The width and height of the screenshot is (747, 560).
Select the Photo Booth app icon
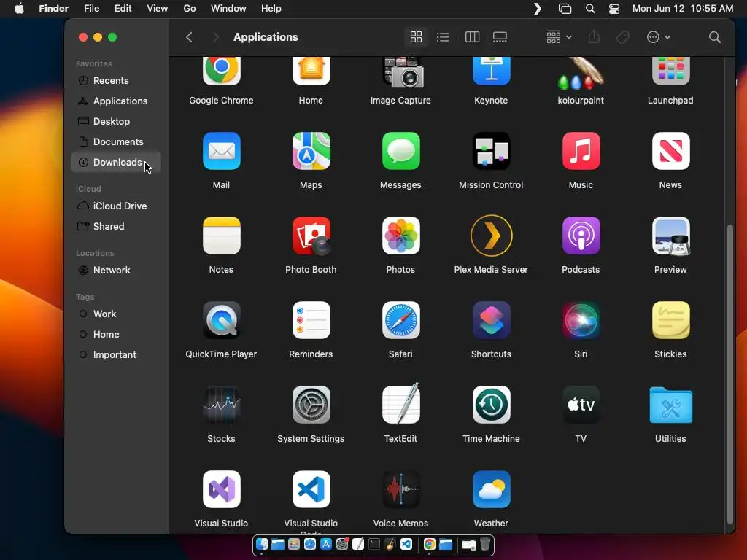point(311,236)
